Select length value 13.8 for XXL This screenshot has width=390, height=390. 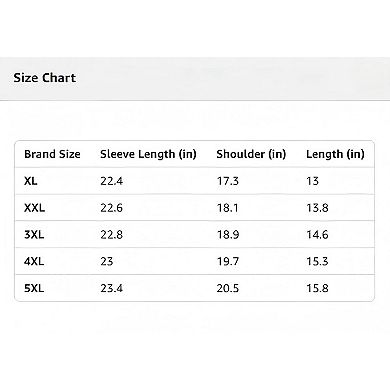coord(318,208)
